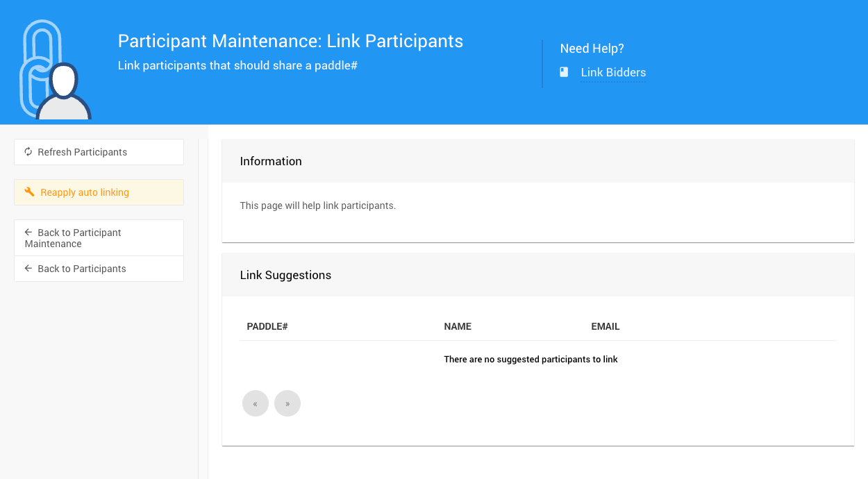
Task: Select the Reapply auto linking text
Action: tap(85, 192)
